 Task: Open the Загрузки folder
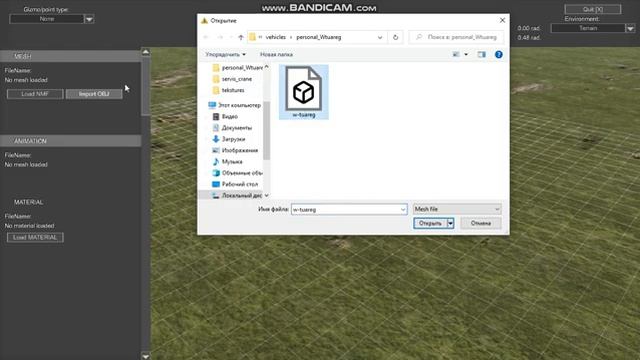(229, 139)
